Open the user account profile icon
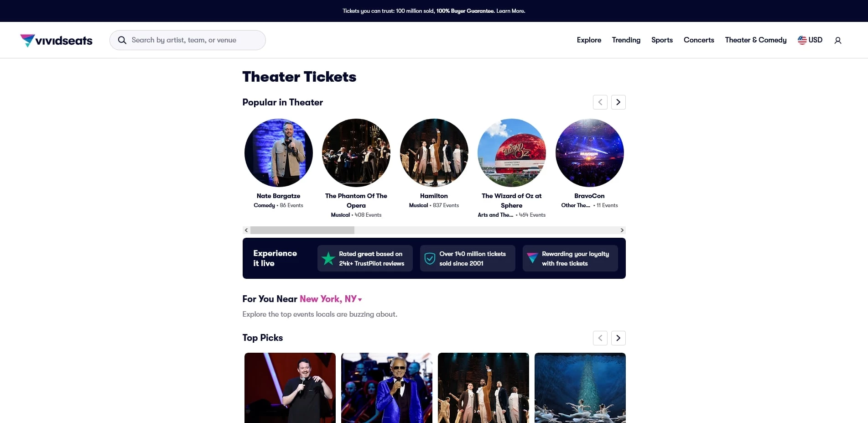The image size is (868, 423). pyautogui.click(x=838, y=40)
